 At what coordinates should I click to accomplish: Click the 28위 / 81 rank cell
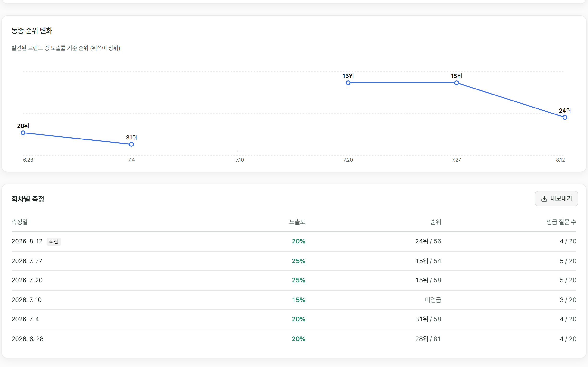tap(428, 339)
